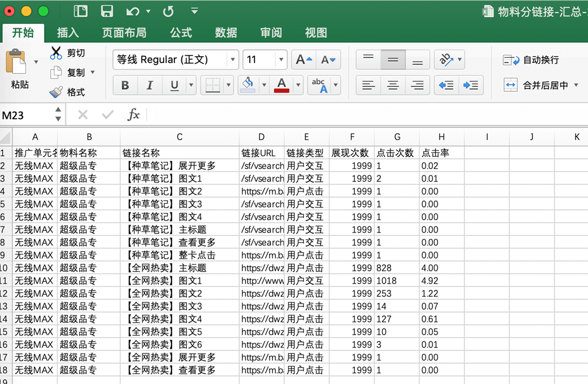Click the Undo arrow icon

click(133, 11)
